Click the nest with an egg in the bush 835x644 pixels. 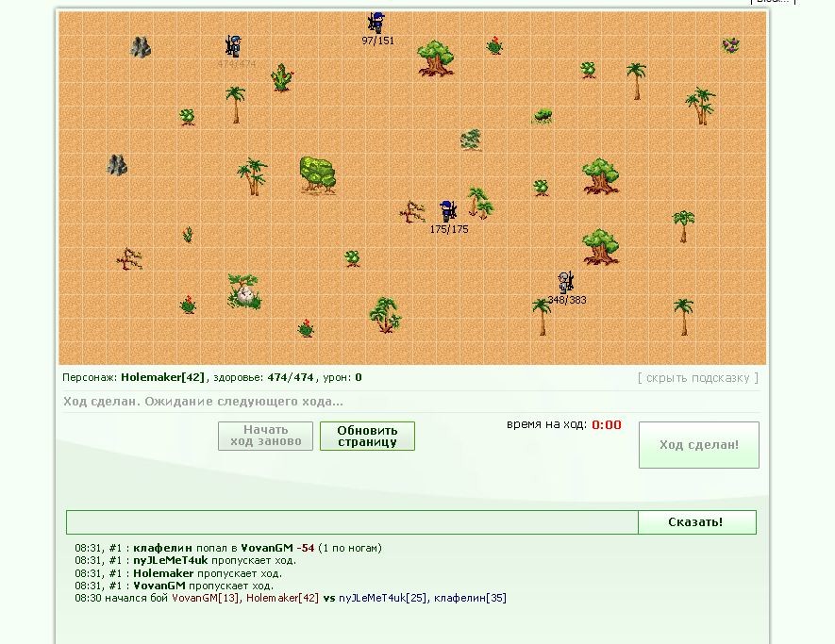pyautogui.click(x=244, y=291)
